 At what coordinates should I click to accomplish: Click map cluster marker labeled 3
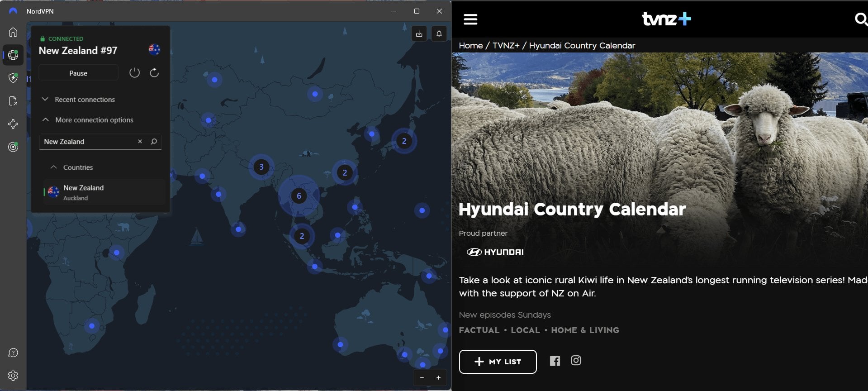click(261, 167)
